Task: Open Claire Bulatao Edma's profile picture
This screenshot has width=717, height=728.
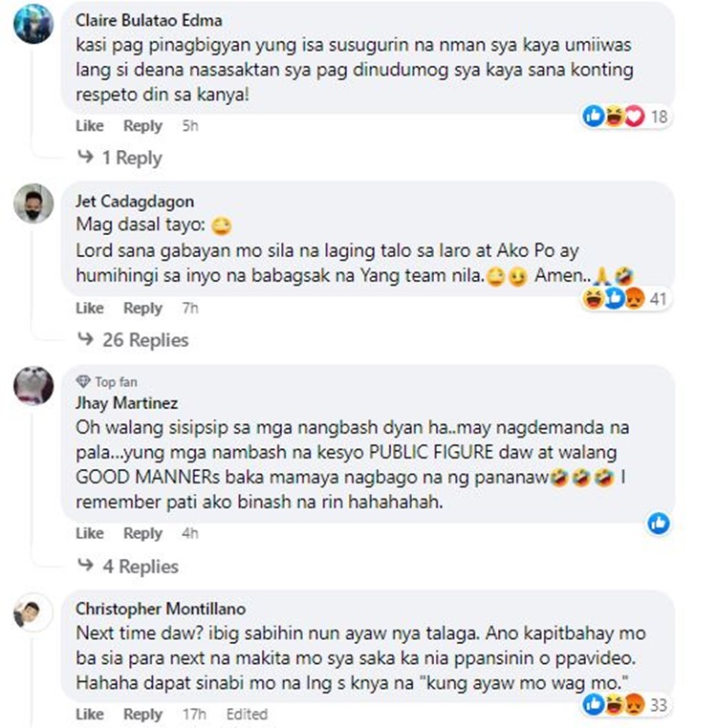Action: tap(33, 24)
